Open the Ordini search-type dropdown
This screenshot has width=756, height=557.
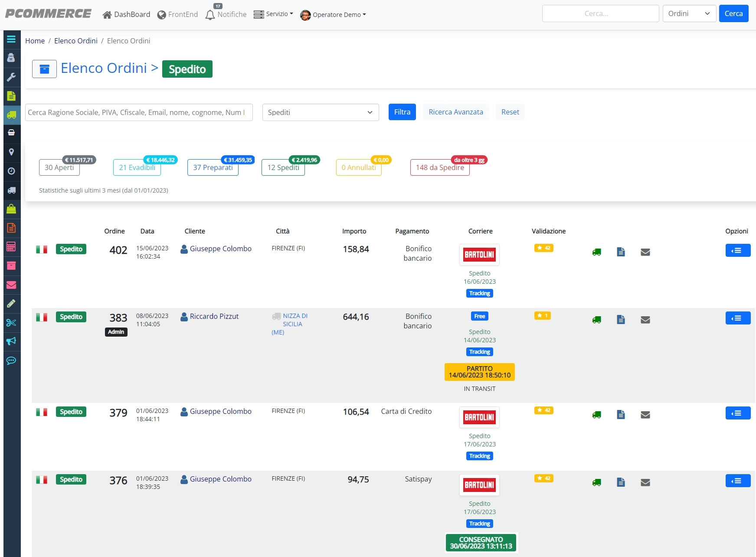pos(689,13)
